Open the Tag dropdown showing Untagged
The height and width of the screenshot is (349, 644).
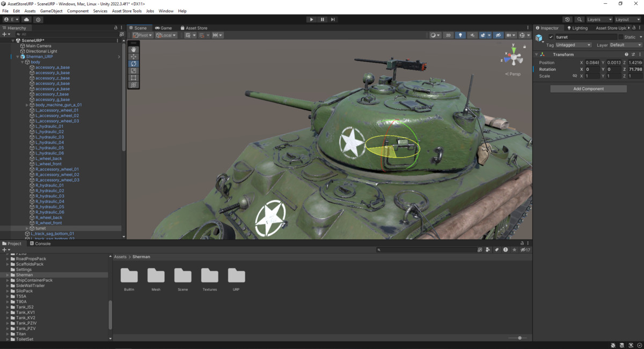point(574,45)
